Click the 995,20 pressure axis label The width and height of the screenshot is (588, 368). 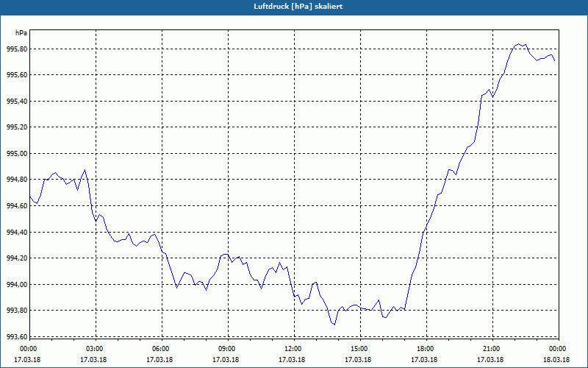17,127
